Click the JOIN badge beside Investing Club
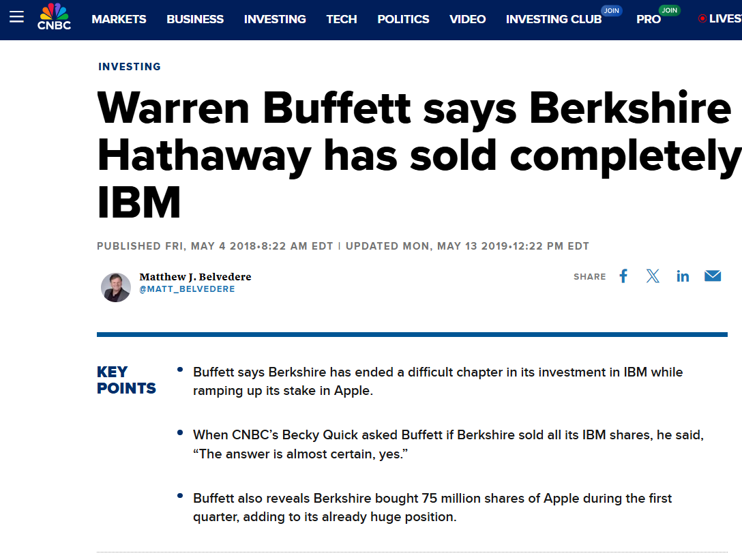This screenshot has width=742, height=560. click(611, 10)
